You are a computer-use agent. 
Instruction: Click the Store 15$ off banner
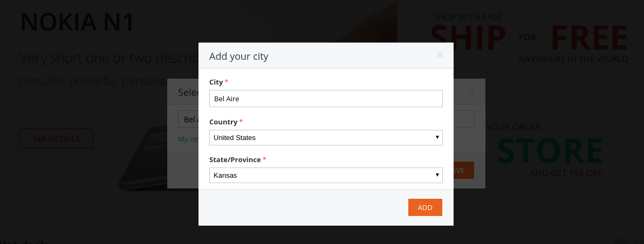point(549,151)
